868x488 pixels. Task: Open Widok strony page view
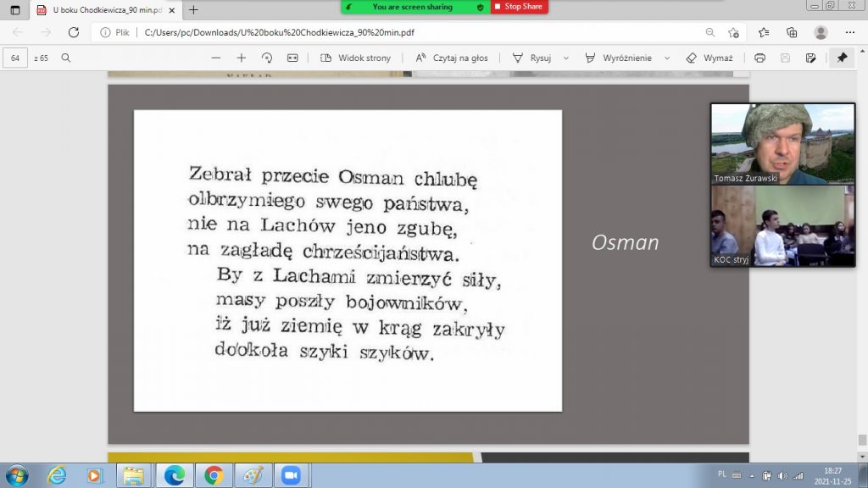tap(355, 58)
